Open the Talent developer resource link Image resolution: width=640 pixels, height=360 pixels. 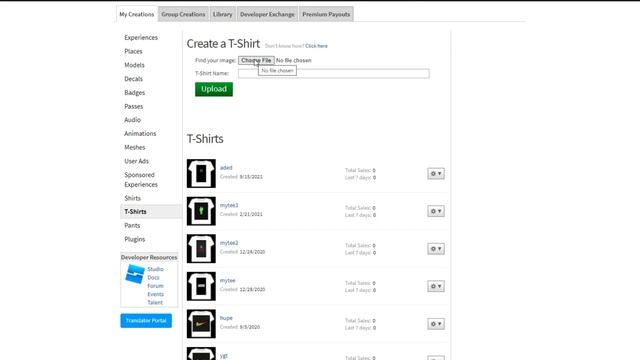155,302
